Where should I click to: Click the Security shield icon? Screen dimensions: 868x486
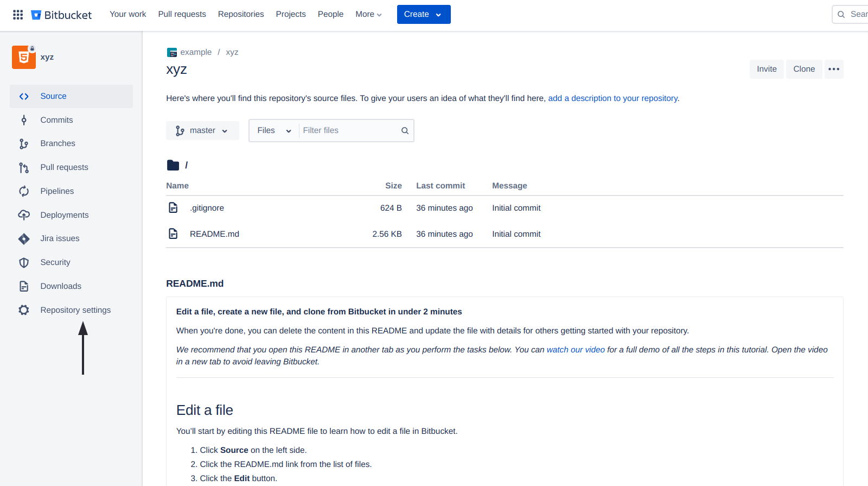(24, 262)
